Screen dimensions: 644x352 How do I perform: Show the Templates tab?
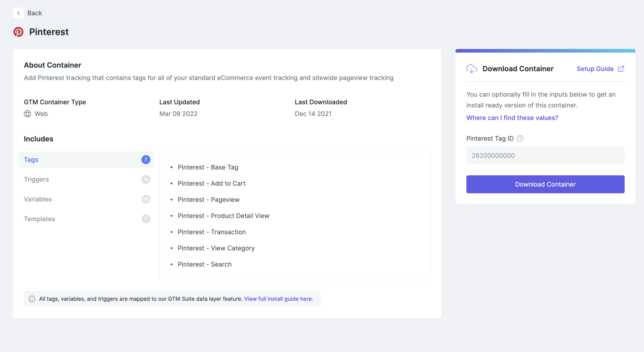(x=39, y=219)
